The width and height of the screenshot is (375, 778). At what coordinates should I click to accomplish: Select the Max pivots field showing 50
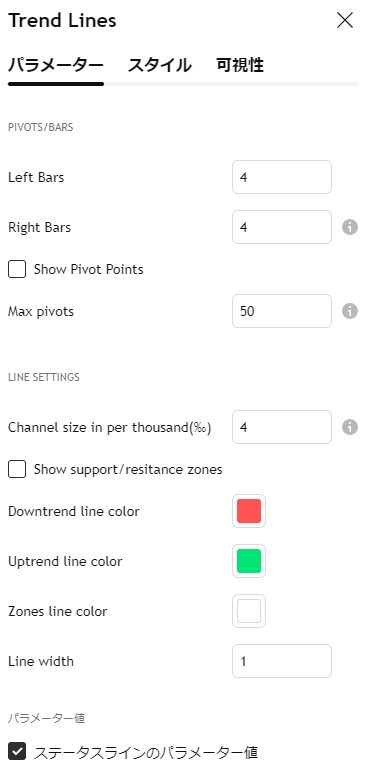coord(282,311)
